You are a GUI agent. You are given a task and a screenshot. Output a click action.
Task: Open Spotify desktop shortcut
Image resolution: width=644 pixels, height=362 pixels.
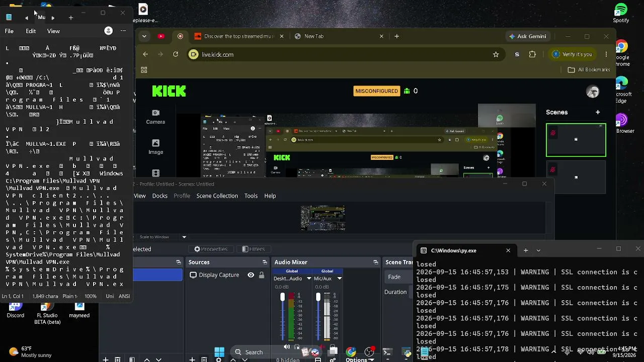(621, 13)
